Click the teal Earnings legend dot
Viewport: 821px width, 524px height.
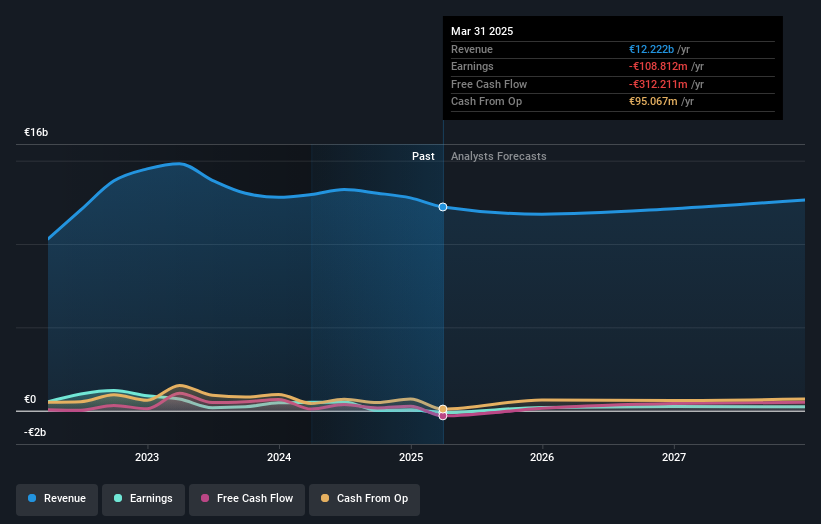(118, 498)
